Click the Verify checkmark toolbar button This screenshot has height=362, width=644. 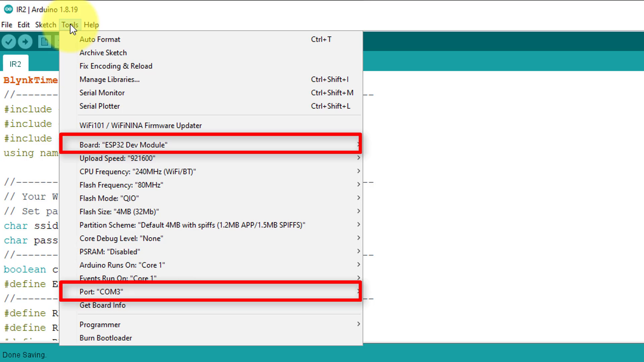9,42
